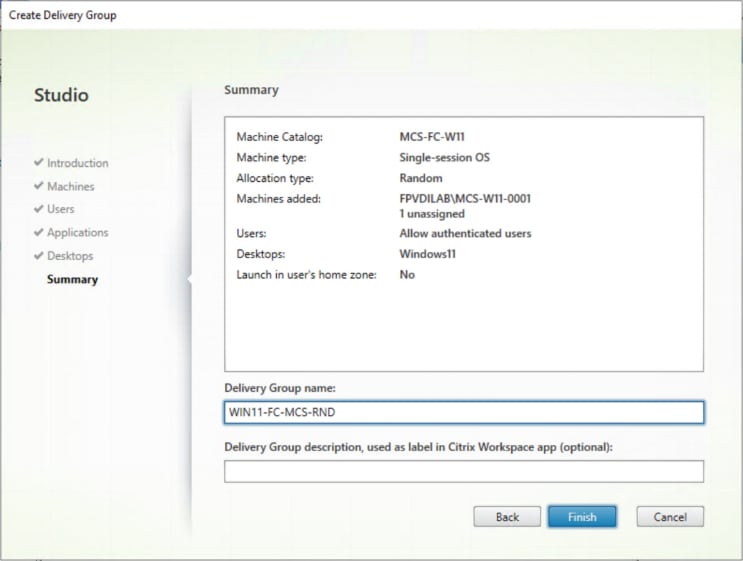Click the Finish button
This screenshot has width=743, height=561.
click(x=582, y=516)
